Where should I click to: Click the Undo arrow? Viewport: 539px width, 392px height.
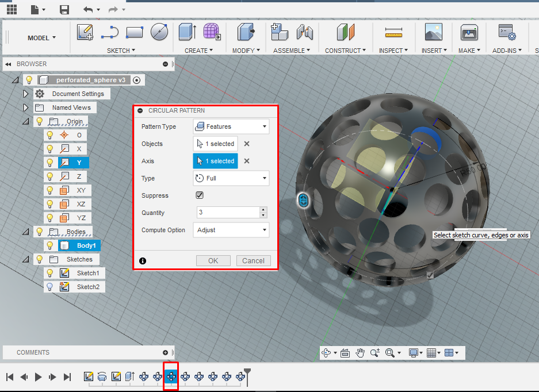pyautogui.click(x=88, y=10)
